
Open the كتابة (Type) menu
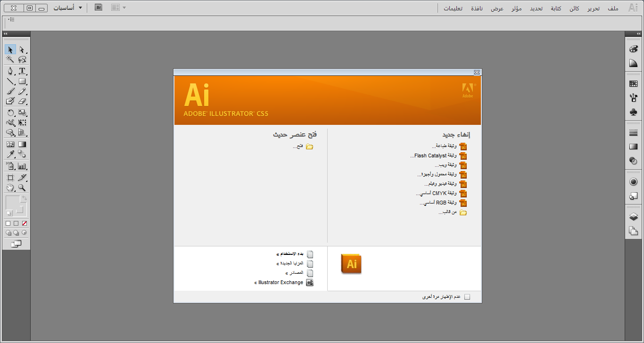[x=556, y=8]
